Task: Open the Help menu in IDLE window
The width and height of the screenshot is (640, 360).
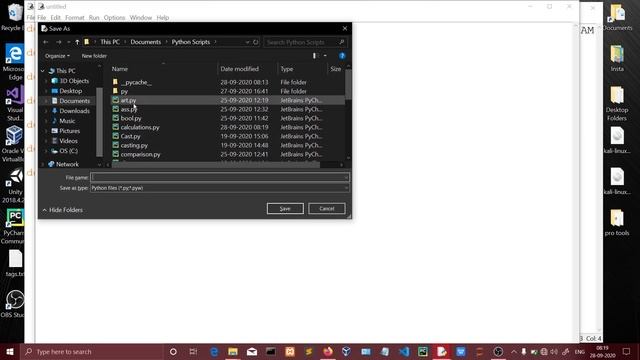Action: [162, 18]
